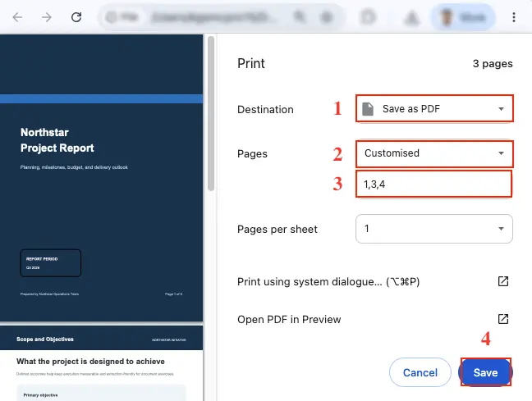Open the Pages per sheet dropdown
Viewport: 532px width, 401px height.
click(x=434, y=229)
